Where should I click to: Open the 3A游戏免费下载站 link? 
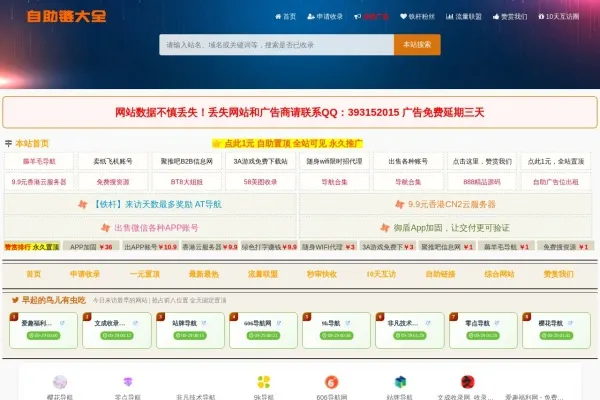click(x=260, y=161)
